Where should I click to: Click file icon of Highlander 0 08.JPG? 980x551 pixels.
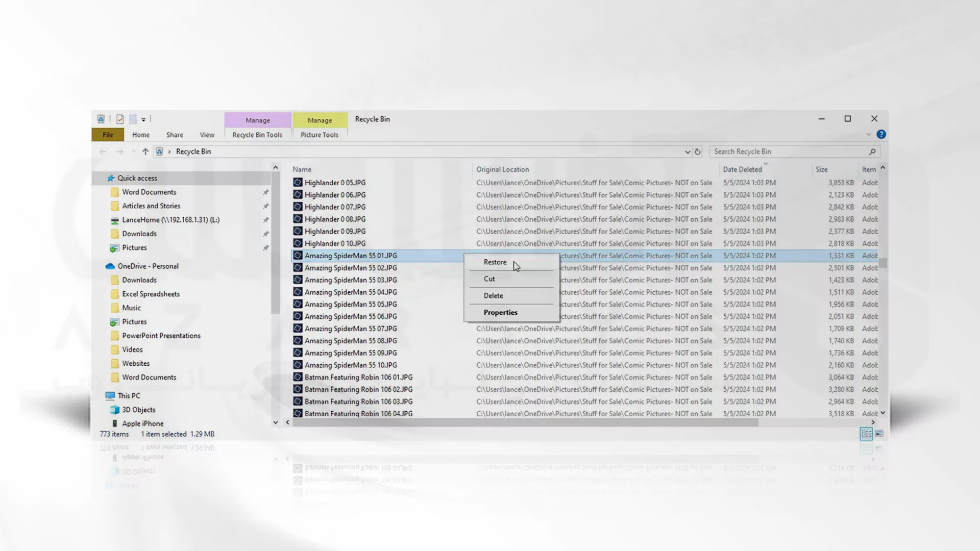298,219
